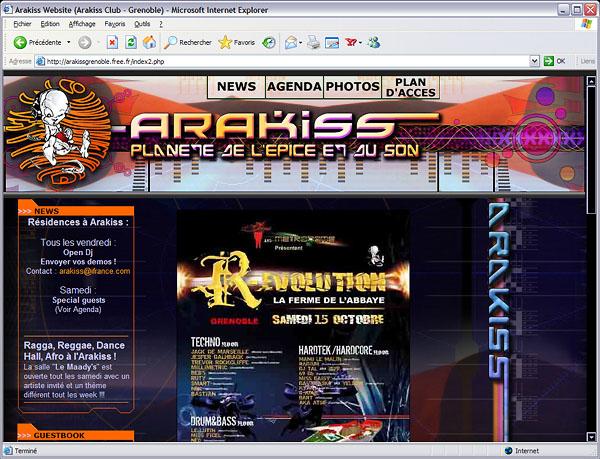Open the Messenger people icon
The height and width of the screenshot is (459, 600).
pyautogui.click(x=373, y=42)
